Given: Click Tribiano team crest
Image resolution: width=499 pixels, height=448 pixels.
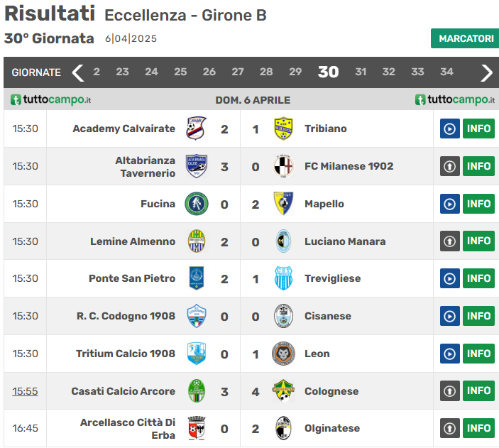Looking at the screenshot, I should pyautogui.click(x=284, y=129).
